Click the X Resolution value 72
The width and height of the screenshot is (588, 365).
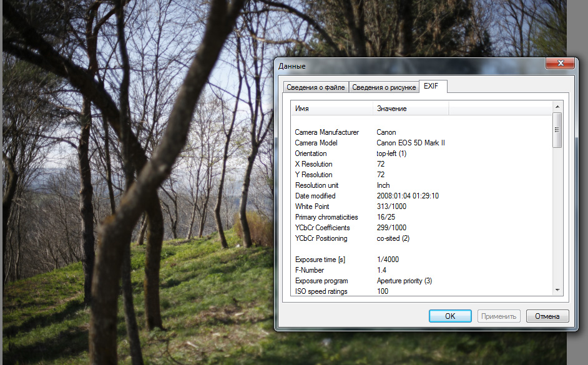[x=381, y=164]
